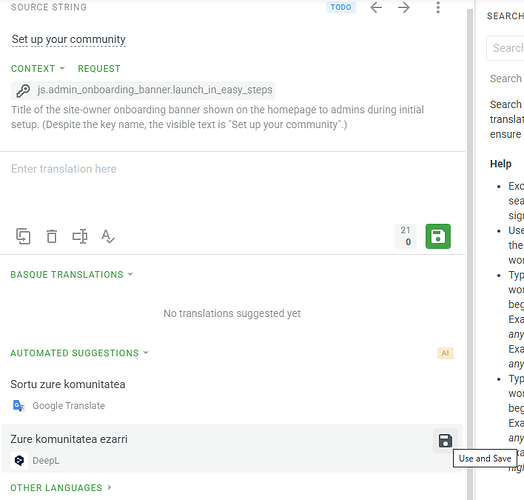Open the Request context link

coord(99,69)
